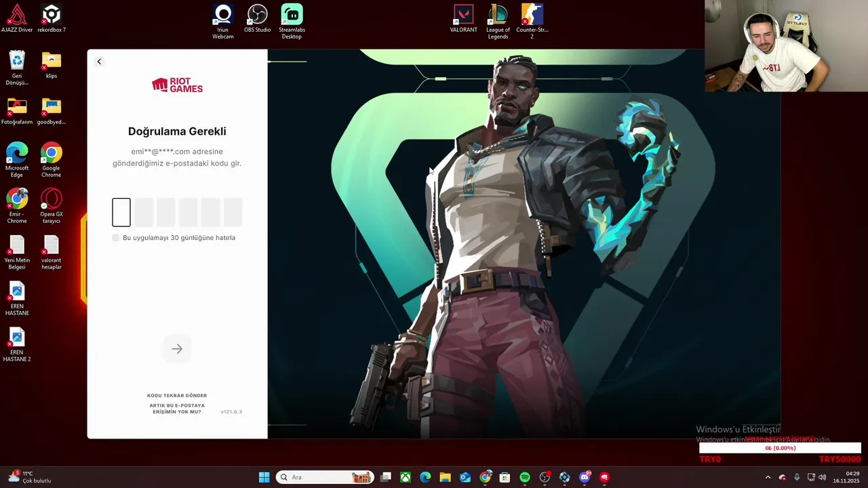Click the back arrow in Riot login window

[x=99, y=62]
